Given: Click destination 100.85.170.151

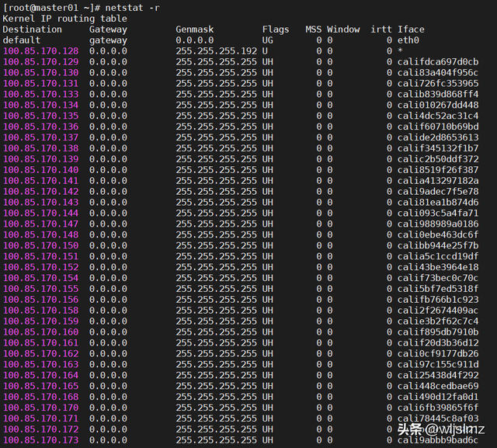Looking at the screenshot, I should pos(40,256).
